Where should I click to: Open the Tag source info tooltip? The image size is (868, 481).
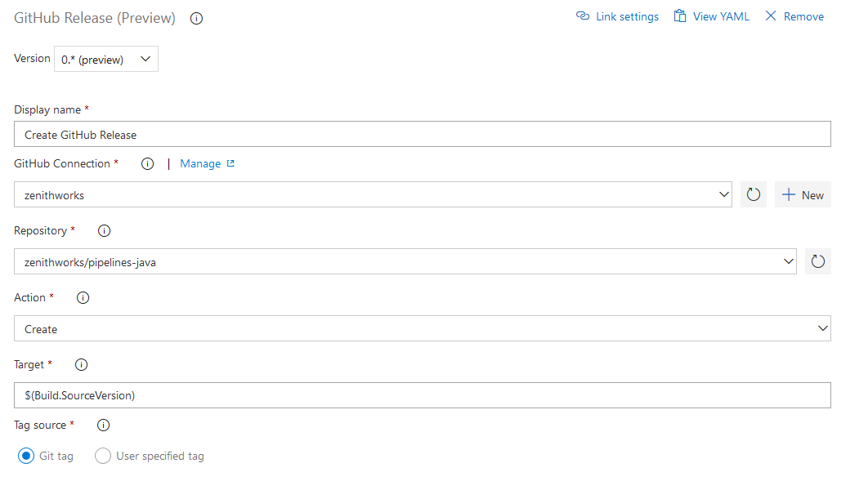click(103, 425)
